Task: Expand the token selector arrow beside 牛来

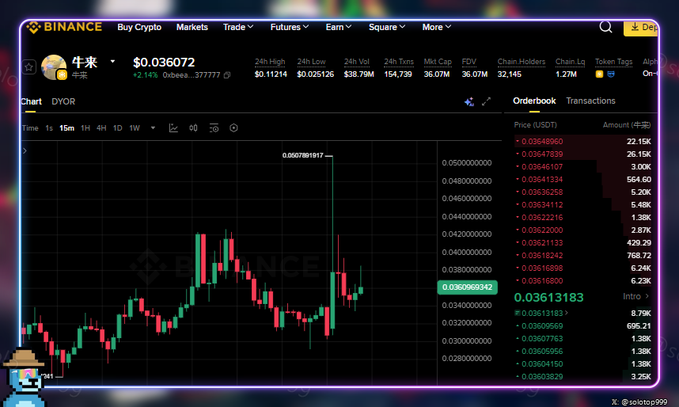Action: click(113, 61)
